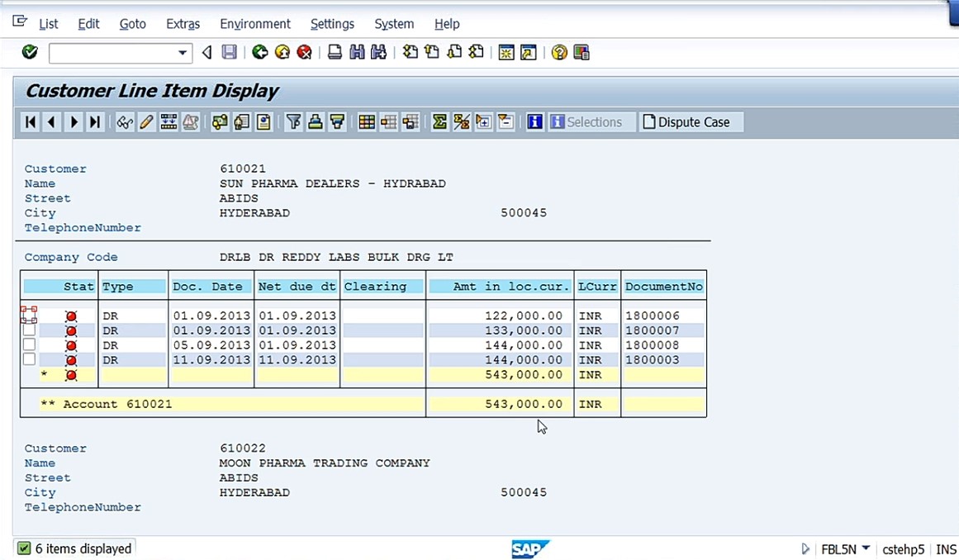
Task: Click Amt in loc.cur. column header
Action: click(500, 286)
